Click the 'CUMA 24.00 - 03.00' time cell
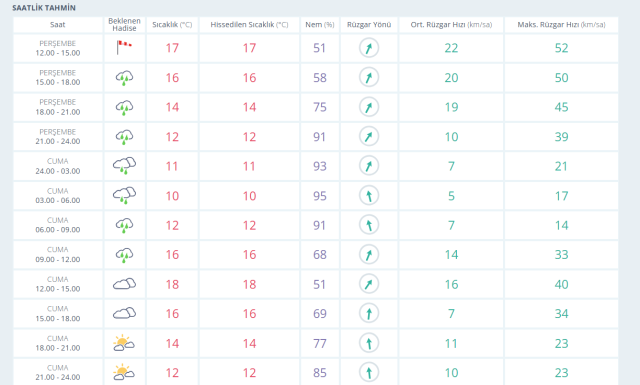 coord(58,166)
